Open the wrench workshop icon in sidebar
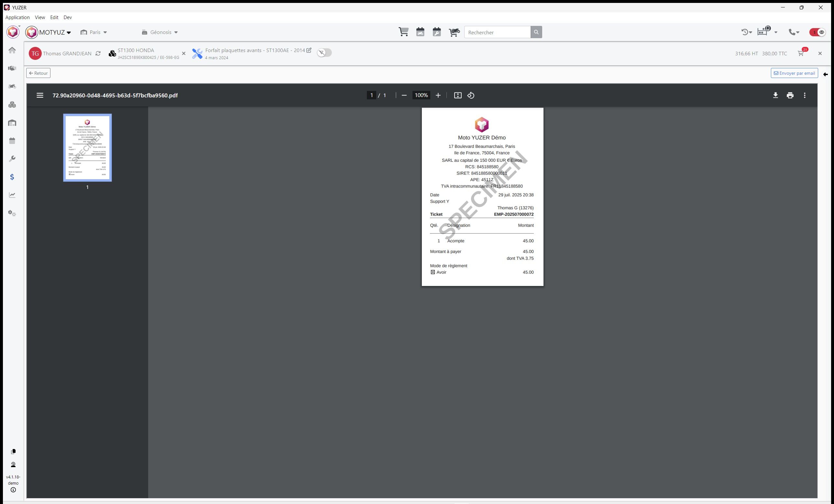This screenshot has width=834, height=504. coord(12,159)
